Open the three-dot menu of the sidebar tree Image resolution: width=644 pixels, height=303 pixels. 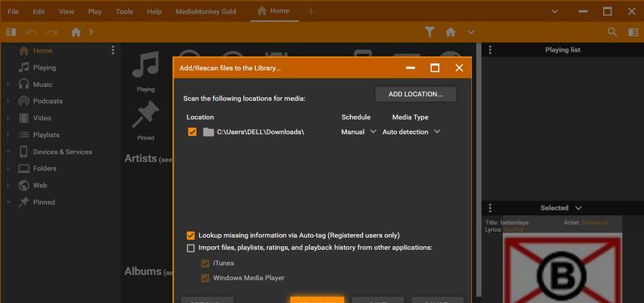click(x=113, y=50)
